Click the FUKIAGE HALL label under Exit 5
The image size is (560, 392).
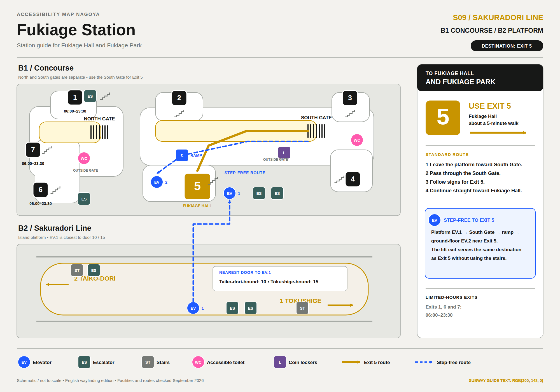point(197,206)
